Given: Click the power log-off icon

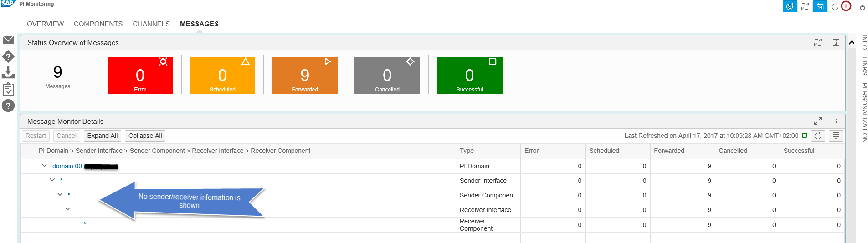Looking at the screenshot, I should click(862, 8).
